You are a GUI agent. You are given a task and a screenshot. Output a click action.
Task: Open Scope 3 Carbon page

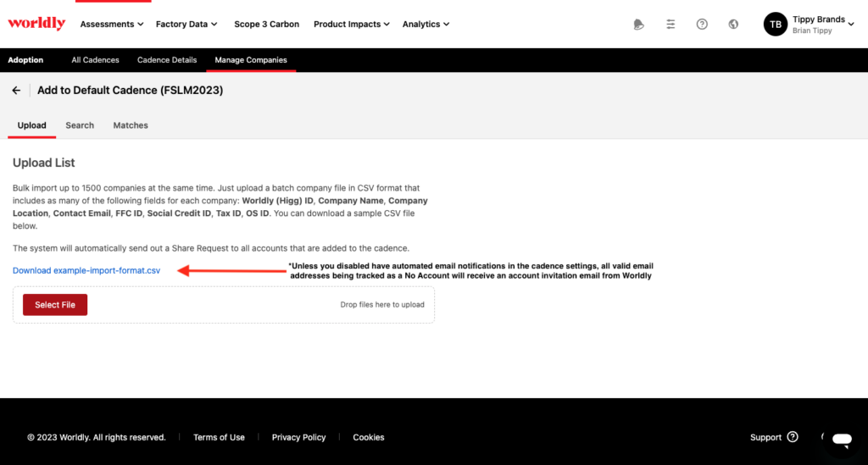click(266, 25)
